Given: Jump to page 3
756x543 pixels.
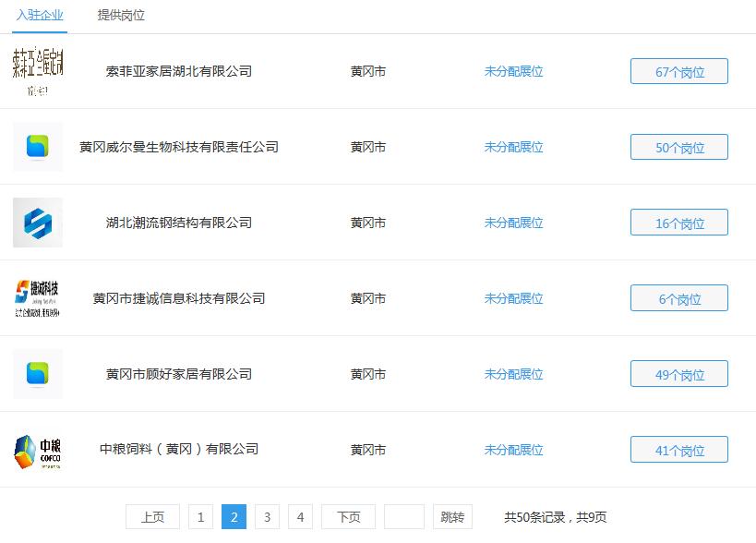Looking at the screenshot, I should [x=267, y=517].
